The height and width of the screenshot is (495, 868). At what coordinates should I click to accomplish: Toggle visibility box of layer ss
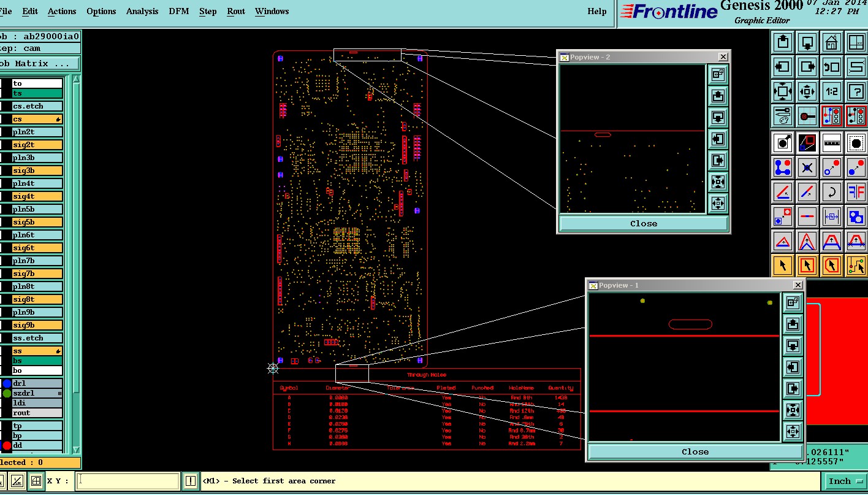[x=7, y=351]
